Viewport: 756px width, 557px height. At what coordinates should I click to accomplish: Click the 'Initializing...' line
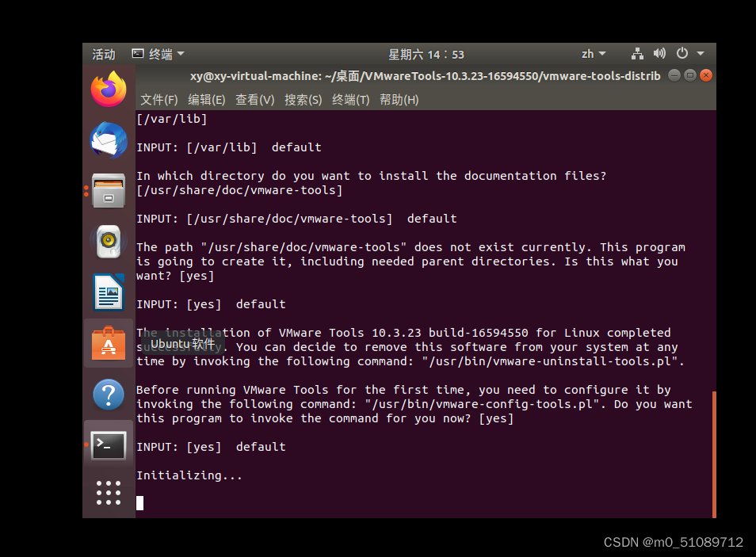click(x=189, y=475)
